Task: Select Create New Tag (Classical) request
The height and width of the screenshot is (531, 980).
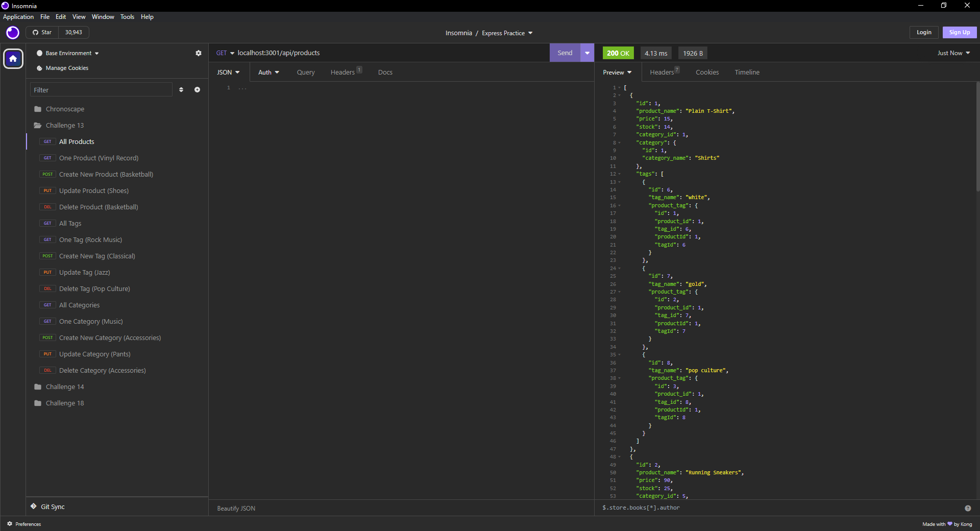Action: (x=117, y=256)
